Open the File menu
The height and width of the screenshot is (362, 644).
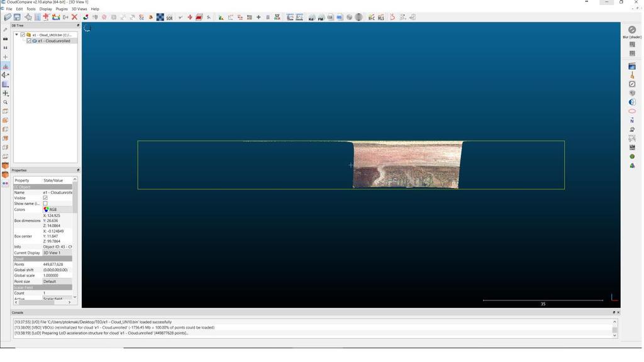click(x=9, y=9)
